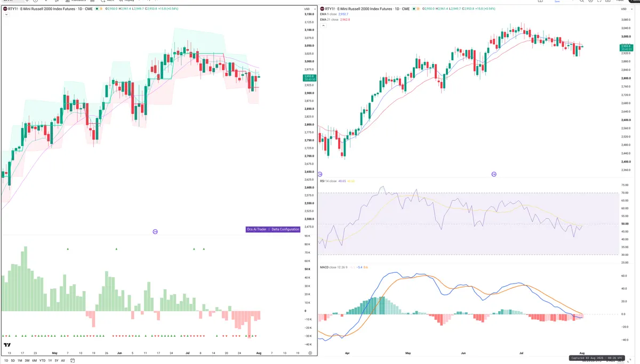This screenshot has width=640, height=364.
Task: Click the RSI 14 close legend
Action: click(328, 181)
